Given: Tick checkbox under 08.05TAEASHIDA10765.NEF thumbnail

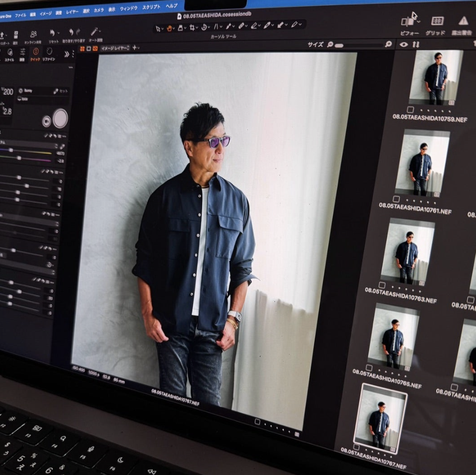Looking at the screenshot, I should click(x=369, y=368).
